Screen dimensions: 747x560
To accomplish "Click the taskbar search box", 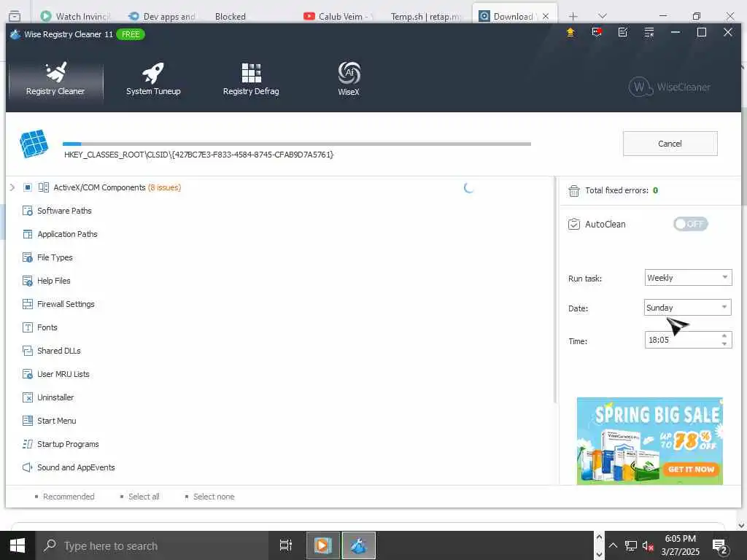I will coord(152,545).
